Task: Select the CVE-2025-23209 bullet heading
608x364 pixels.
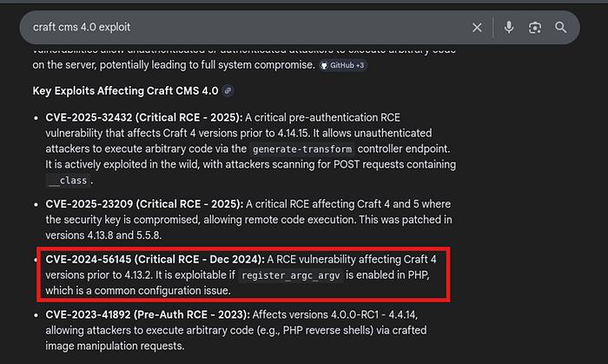Action: tap(144, 204)
